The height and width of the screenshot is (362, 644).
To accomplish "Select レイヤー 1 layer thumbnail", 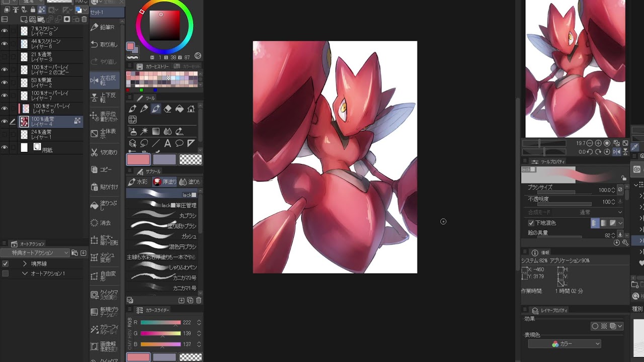I will pyautogui.click(x=24, y=134).
